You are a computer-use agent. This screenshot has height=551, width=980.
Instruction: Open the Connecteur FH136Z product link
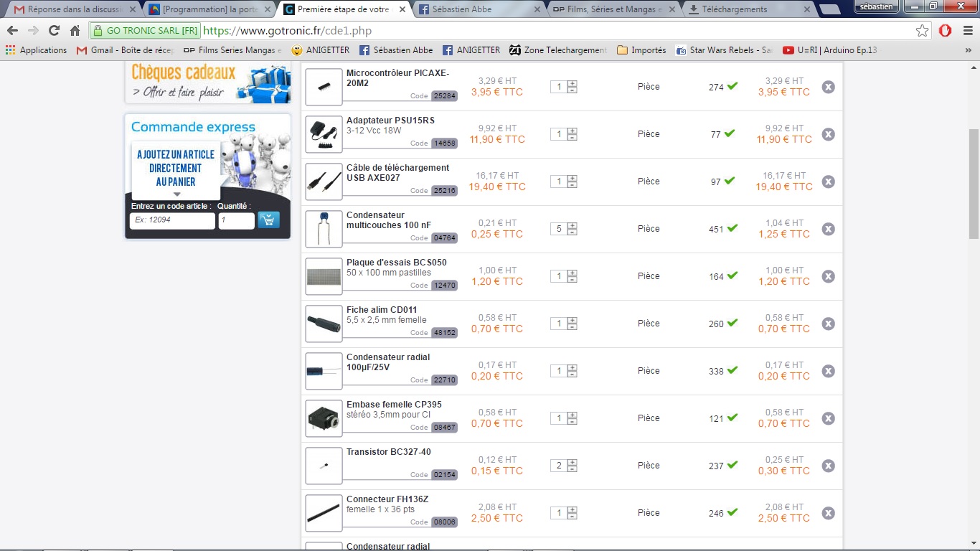pos(387,499)
